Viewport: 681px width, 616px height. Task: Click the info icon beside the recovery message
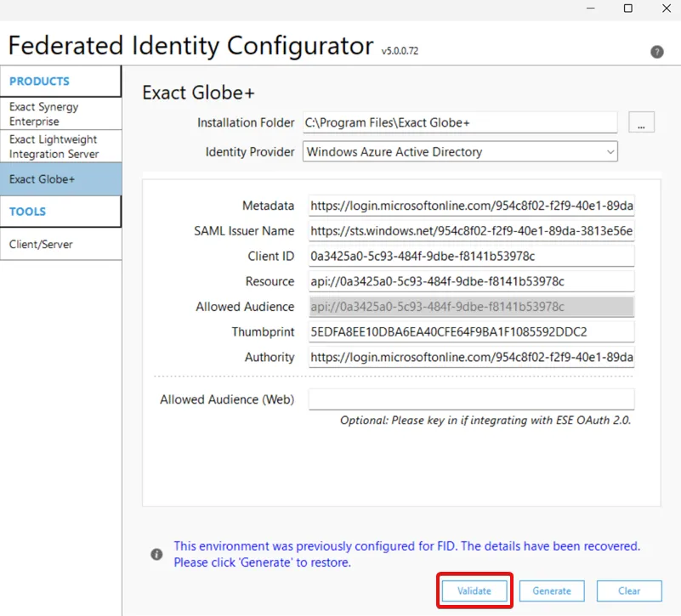[156, 554]
